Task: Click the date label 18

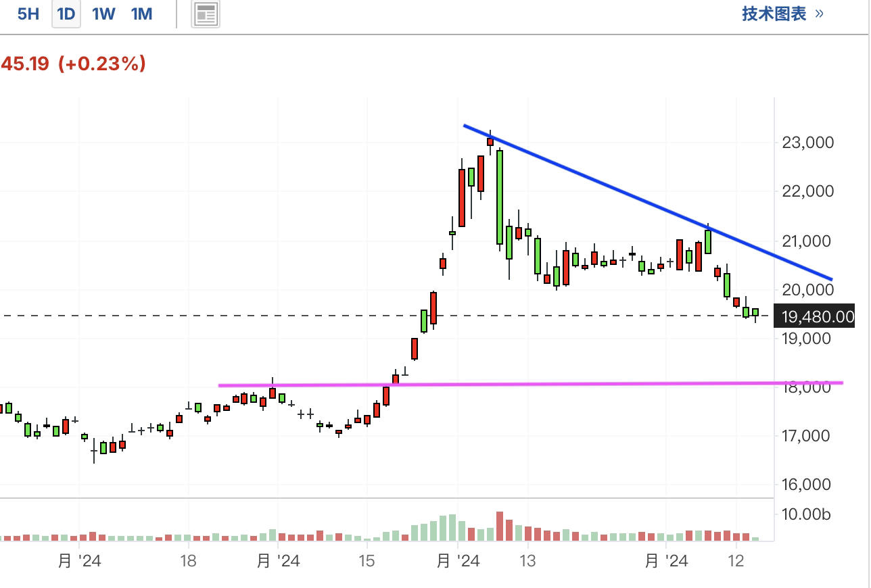Action: point(188,561)
